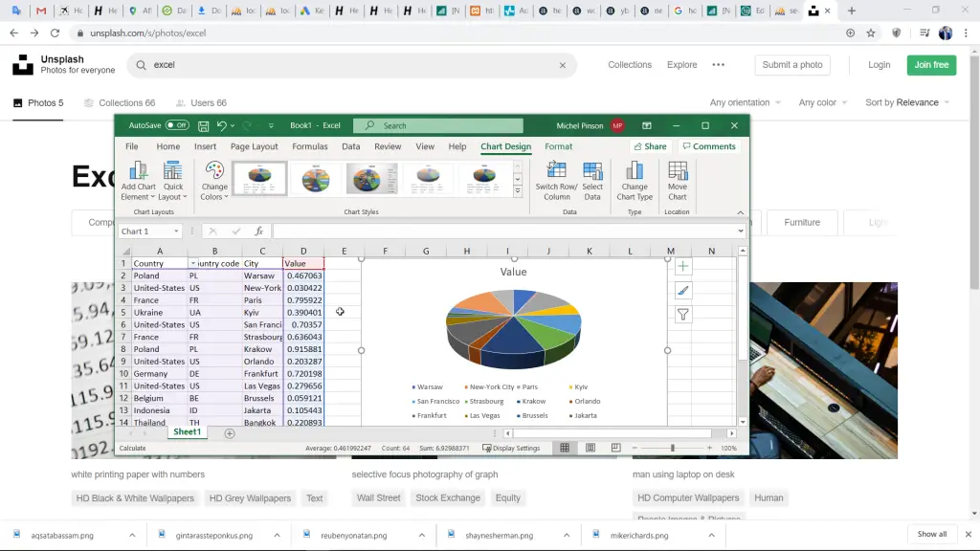Click the Undo arrow in Excel
The height and width of the screenshot is (551, 980).
coord(221,125)
